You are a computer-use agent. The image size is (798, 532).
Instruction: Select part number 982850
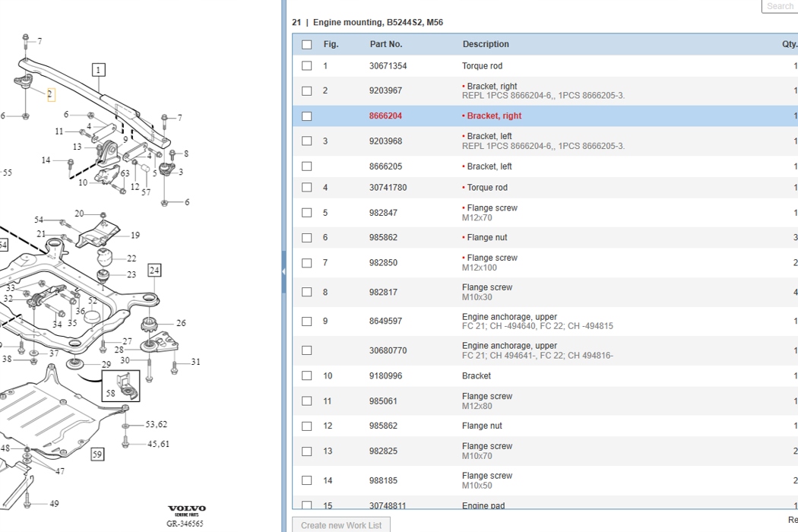(x=383, y=263)
